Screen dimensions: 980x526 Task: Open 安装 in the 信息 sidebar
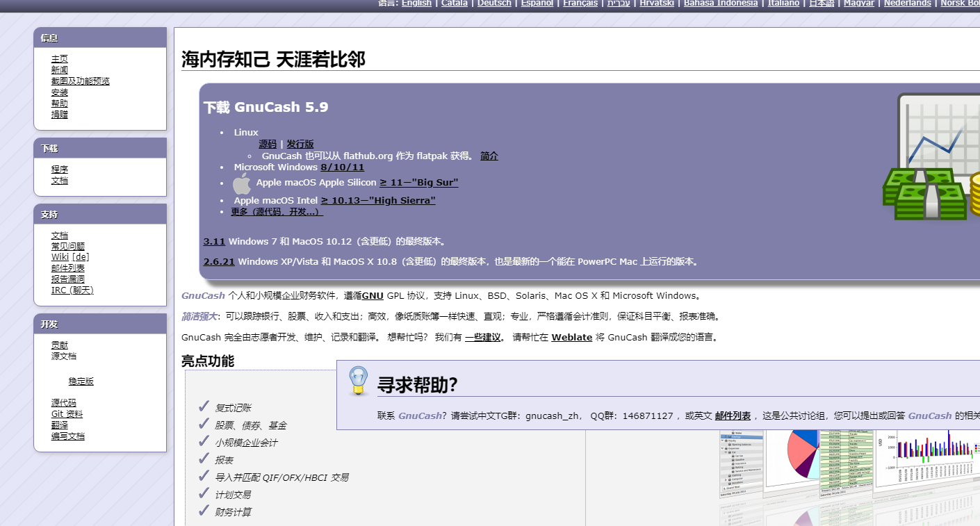pos(60,92)
